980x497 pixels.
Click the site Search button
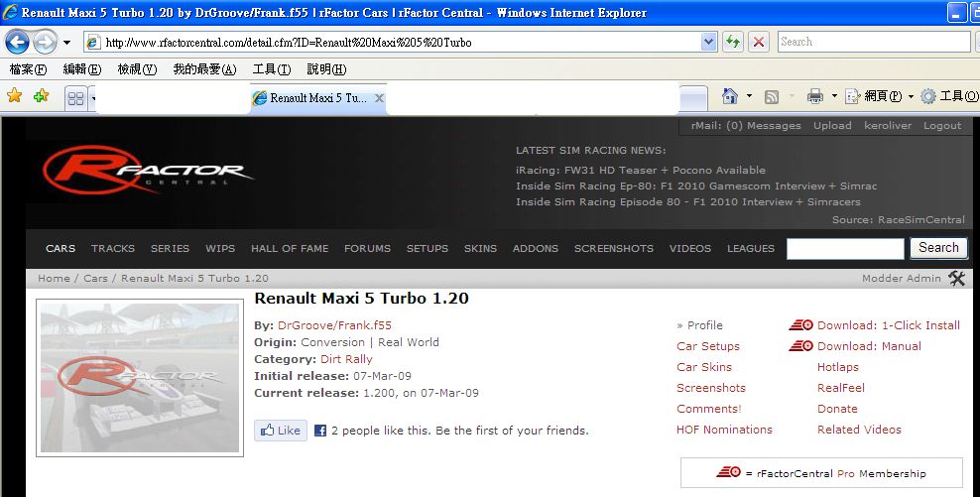coord(937,248)
